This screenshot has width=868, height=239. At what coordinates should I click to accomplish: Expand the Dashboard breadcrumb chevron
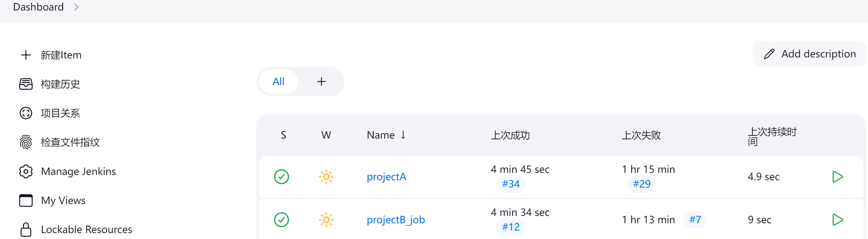click(x=76, y=7)
